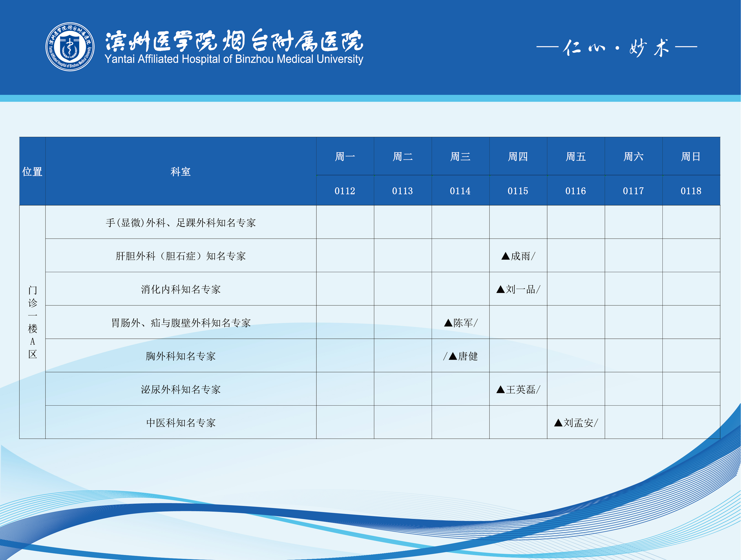Click the 0116 date cell
Screen dimensions: 741x560
[575, 191]
